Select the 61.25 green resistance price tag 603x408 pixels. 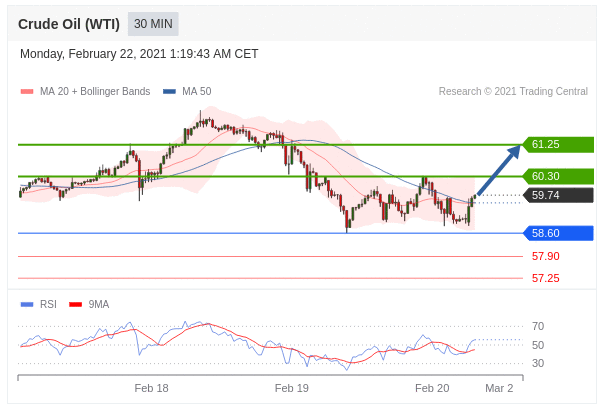point(558,144)
